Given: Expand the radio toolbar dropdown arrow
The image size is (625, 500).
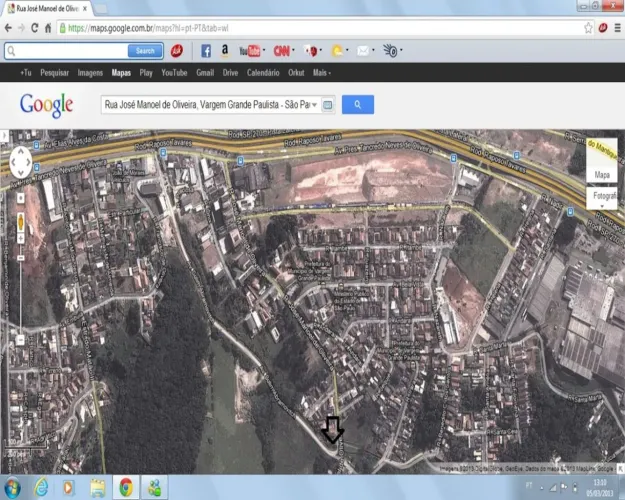Looking at the screenshot, I should pos(401,50).
